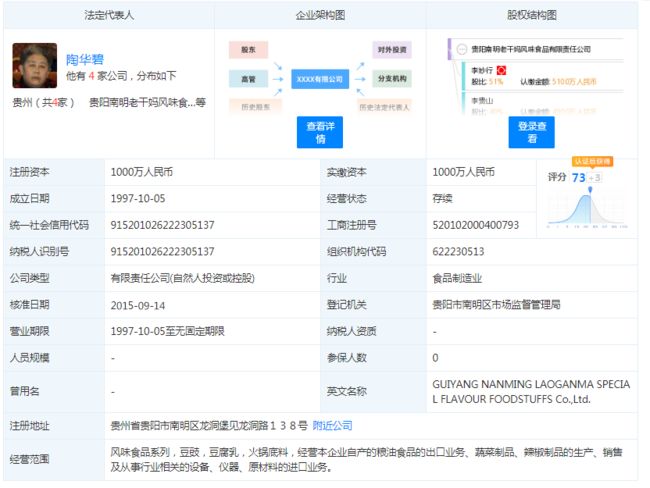650x488 pixels.
Task: Click business term 1997-10-05至无固定期限
Action: (x=167, y=331)
